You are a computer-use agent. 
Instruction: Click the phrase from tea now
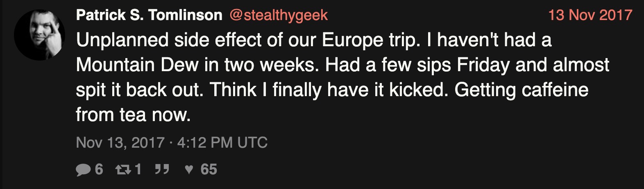tap(134, 115)
